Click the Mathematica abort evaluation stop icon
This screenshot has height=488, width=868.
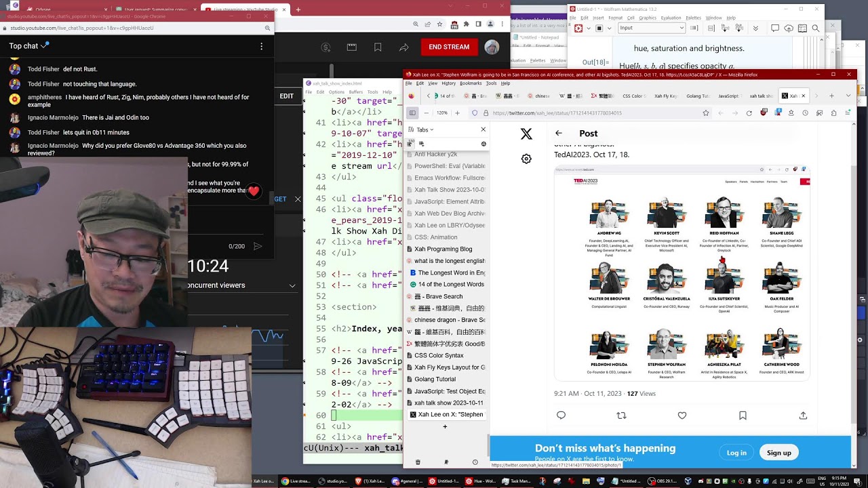pyautogui.click(x=599, y=28)
